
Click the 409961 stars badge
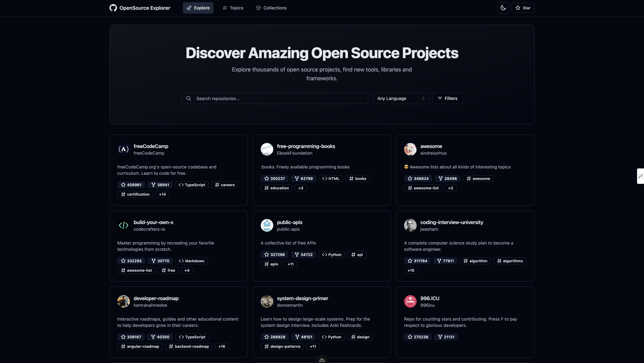tap(131, 185)
